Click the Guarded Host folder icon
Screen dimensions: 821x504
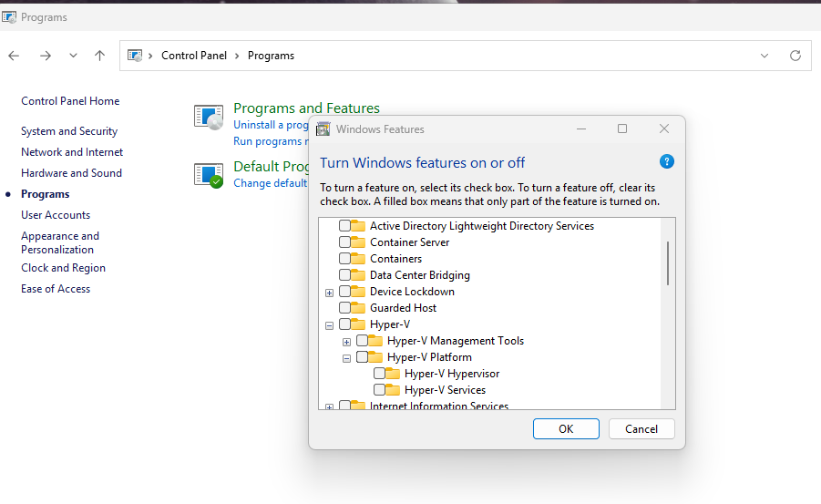[358, 308]
